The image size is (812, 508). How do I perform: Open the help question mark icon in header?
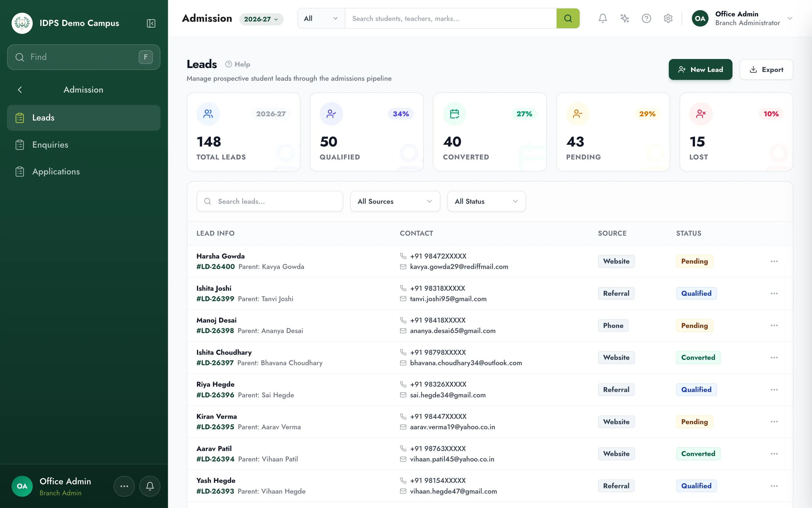[646, 18]
